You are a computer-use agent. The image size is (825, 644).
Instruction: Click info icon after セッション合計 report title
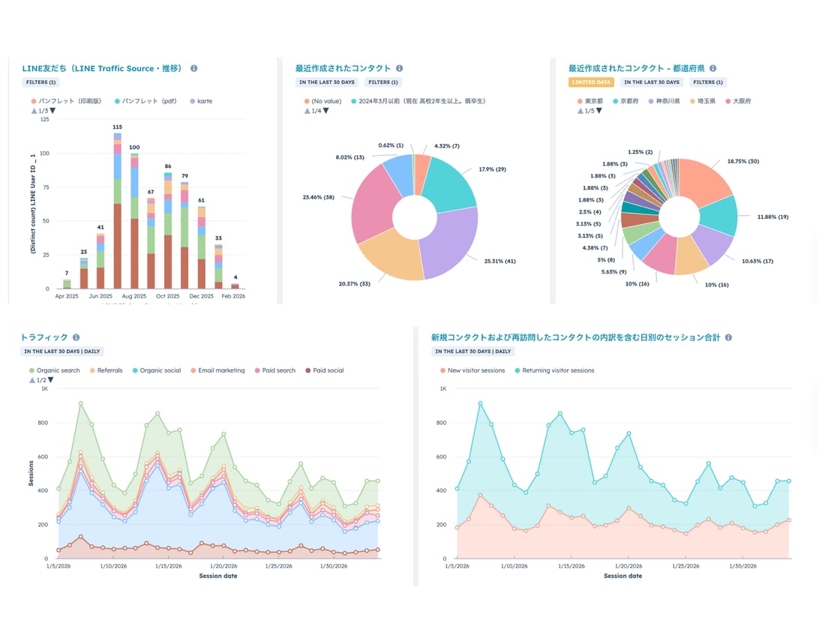[x=728, y=338]
